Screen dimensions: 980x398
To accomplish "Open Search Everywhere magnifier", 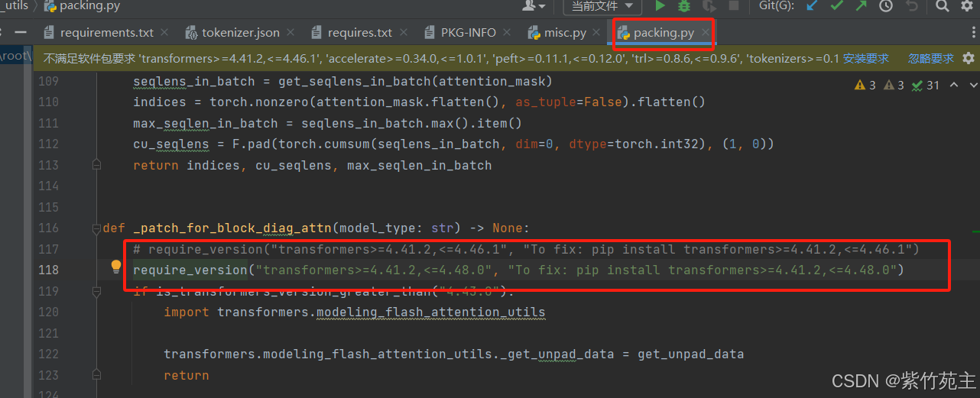I will (x=943, y=6).
